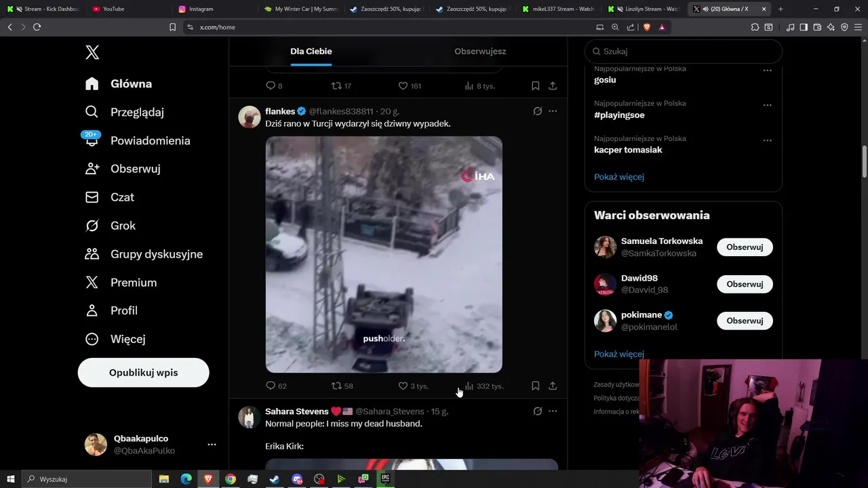Open the Premium page

coord(121,283)
